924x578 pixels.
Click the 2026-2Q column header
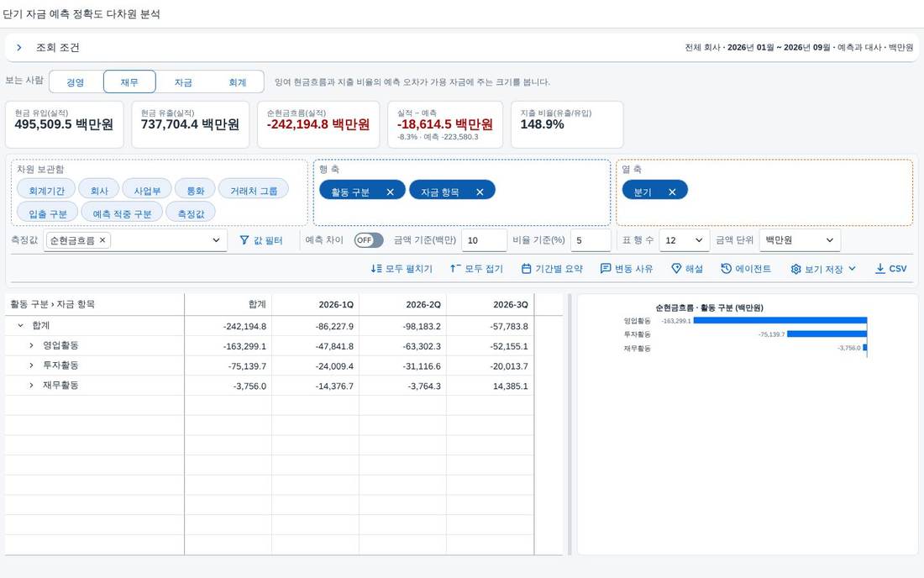[402, 305]
